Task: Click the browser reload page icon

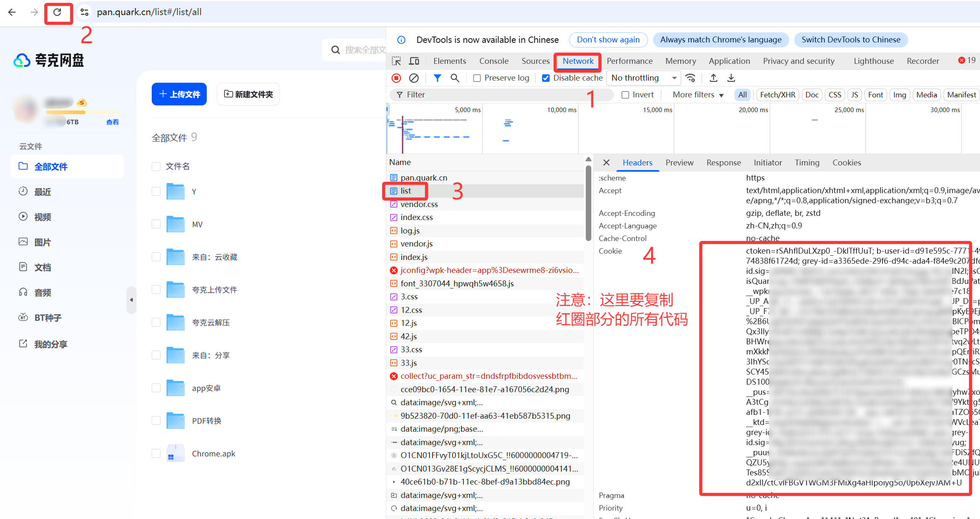Action: (x=58, y=12)
